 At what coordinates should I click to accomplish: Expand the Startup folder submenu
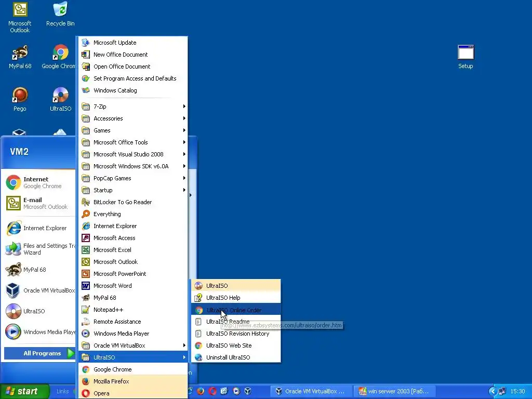click(134, 190)
